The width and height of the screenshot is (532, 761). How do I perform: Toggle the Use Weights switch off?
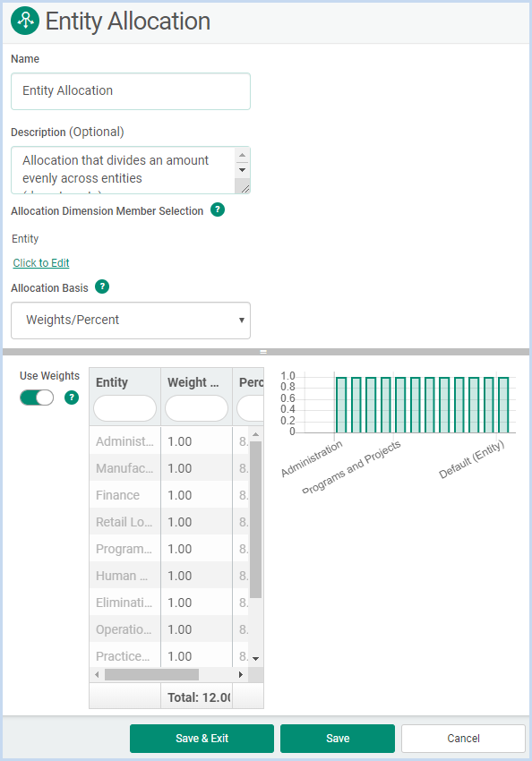click(x=37, y=398)
